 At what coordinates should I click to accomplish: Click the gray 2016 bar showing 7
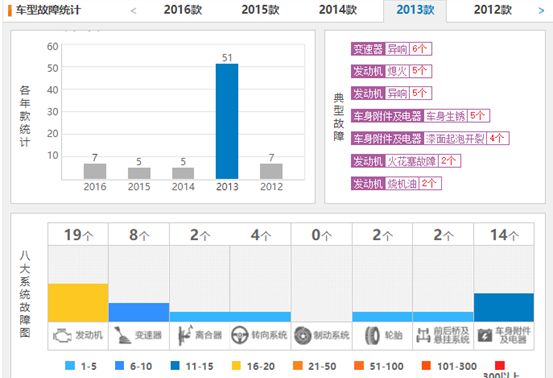(95, 171)
